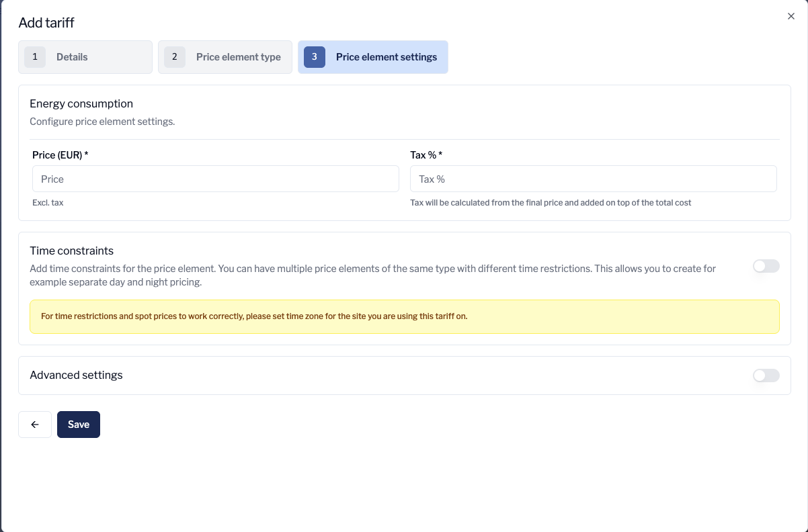This screenshot has height=532, width=808.
Task: Go back to the previous wizard step
Action: (x=34, y=424)
